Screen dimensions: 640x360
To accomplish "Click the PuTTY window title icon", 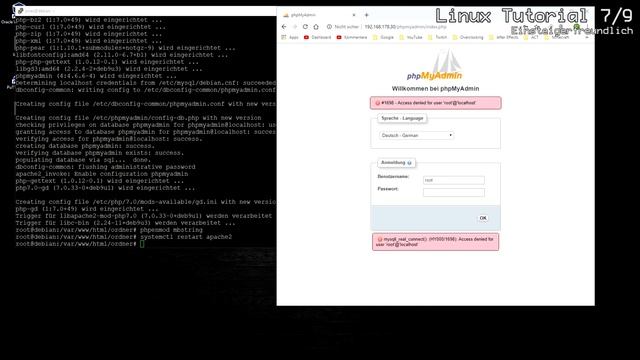I will point(20,11).
